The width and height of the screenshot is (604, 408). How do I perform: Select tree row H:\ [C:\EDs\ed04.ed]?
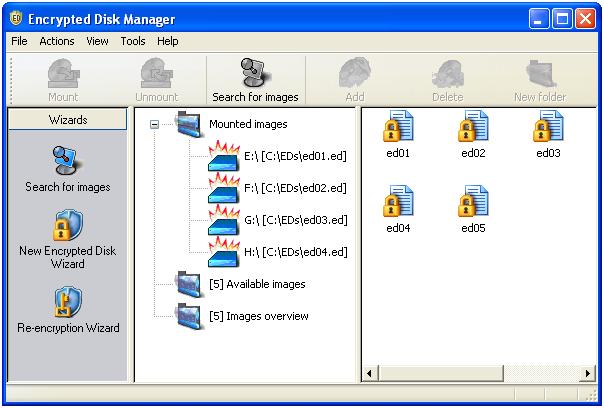pyautogui.click(x=277, y=252)
